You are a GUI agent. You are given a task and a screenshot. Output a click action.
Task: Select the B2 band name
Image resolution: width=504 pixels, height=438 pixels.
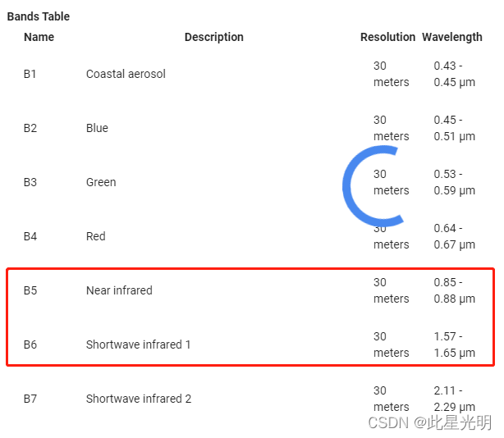pyautogui.click(x=30, y=128)
